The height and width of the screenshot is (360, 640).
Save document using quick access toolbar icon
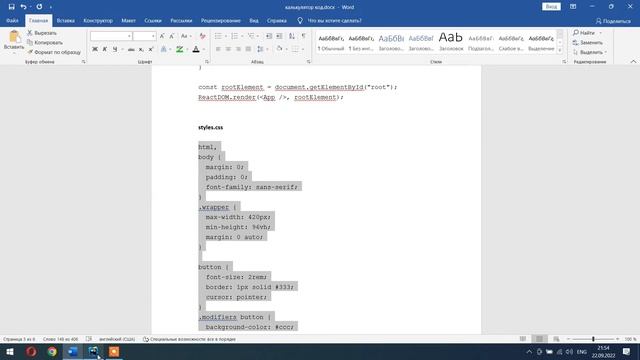11,7
